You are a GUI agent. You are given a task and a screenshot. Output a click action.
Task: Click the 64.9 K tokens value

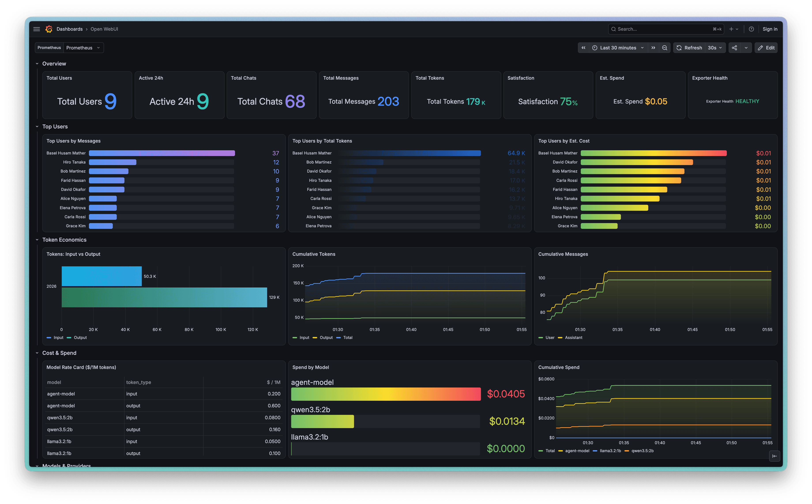(516, 153)
